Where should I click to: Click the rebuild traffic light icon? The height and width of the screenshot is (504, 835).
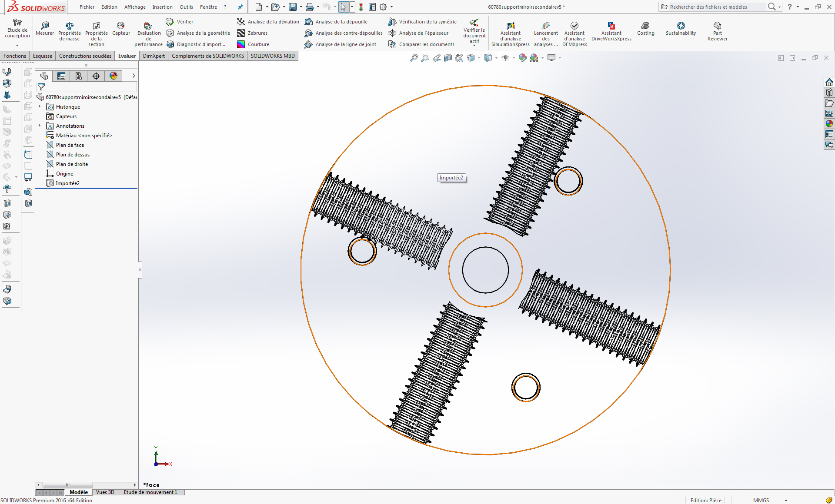tap(361, 7)
